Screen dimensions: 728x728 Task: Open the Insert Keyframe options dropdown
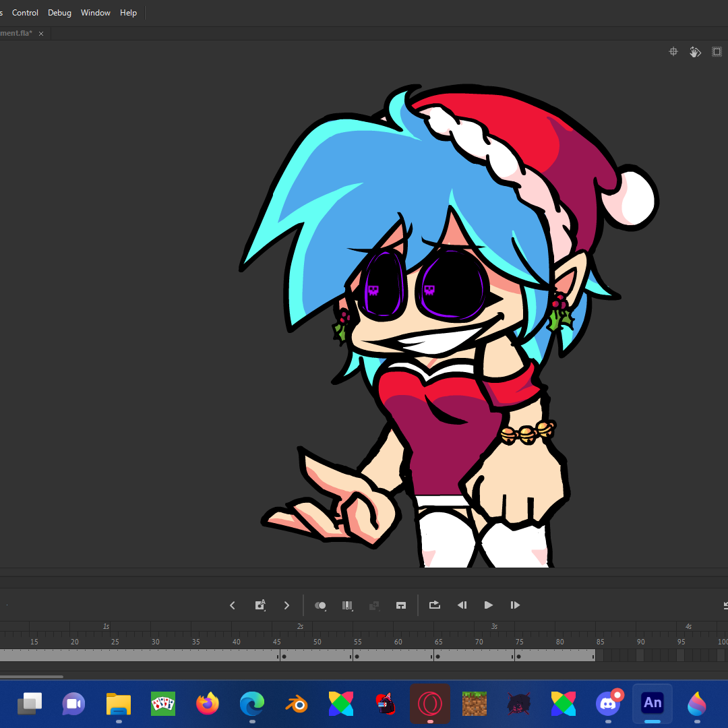[x=260, y=605]
